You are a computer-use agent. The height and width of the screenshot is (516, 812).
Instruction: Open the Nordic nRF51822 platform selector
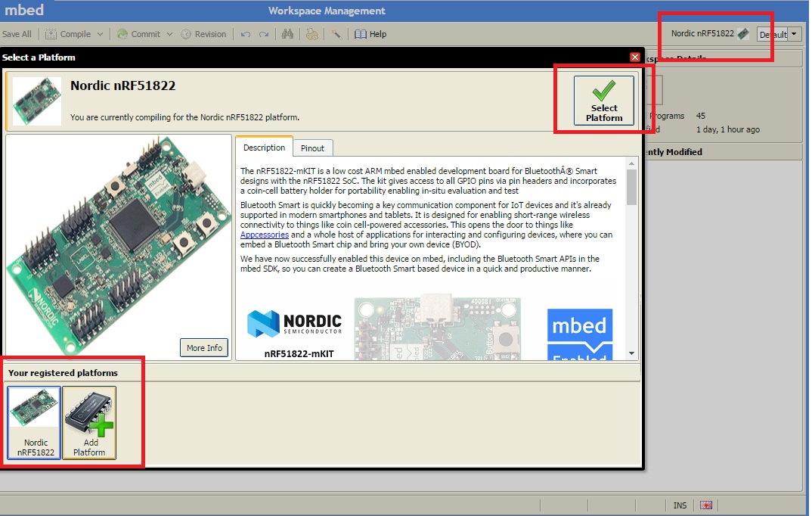(709, 34)
